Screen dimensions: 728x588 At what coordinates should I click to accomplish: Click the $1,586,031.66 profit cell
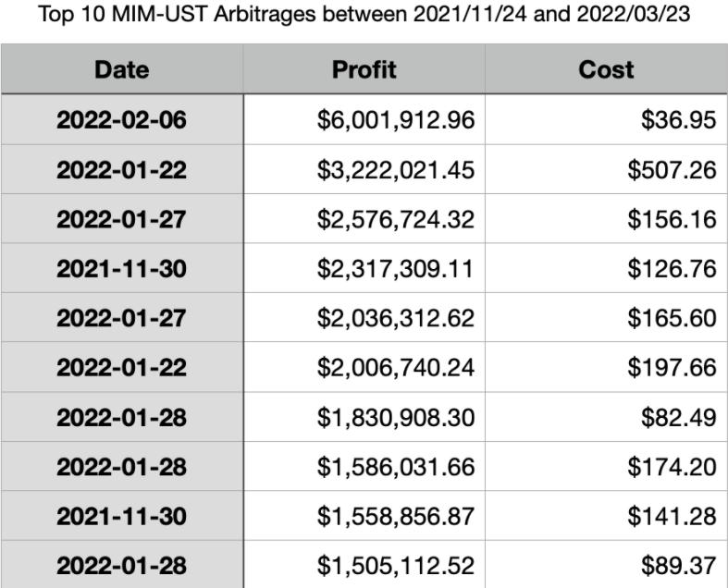click(395, 467)
